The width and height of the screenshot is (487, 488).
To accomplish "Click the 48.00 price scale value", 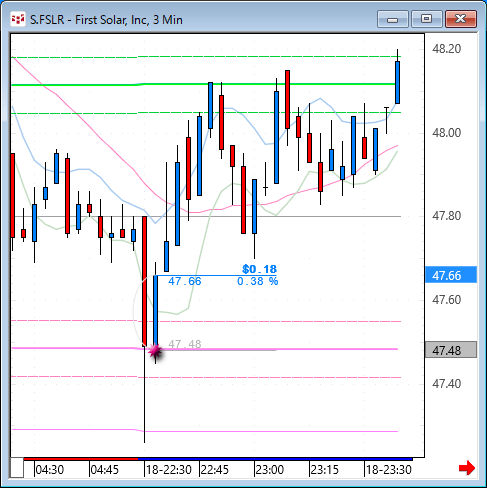I will pos(446,133).
